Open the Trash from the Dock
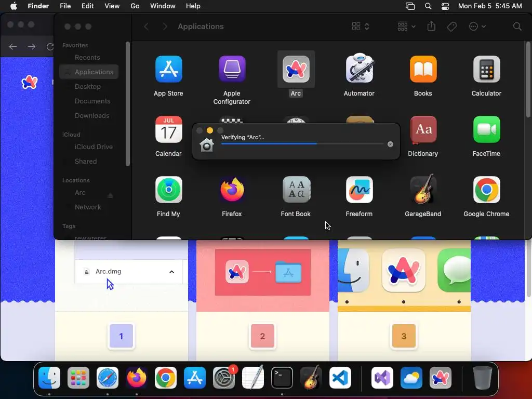 point(483,378)
